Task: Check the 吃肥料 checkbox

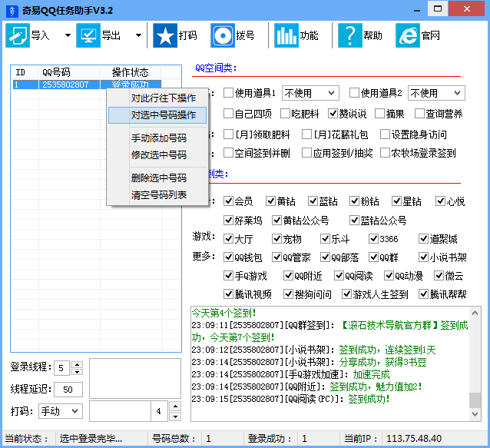Action: pos(285,114)
